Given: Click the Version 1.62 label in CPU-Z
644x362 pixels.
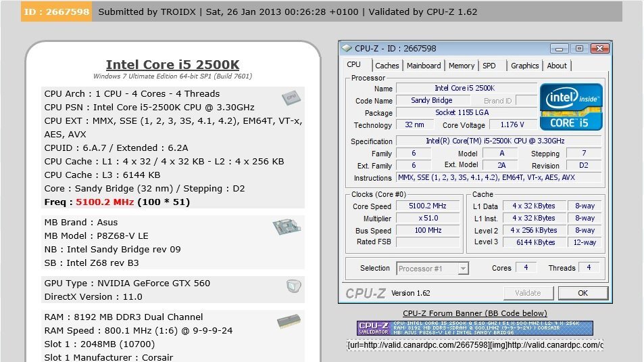Looking at the screenshot, I should [410, 293].
